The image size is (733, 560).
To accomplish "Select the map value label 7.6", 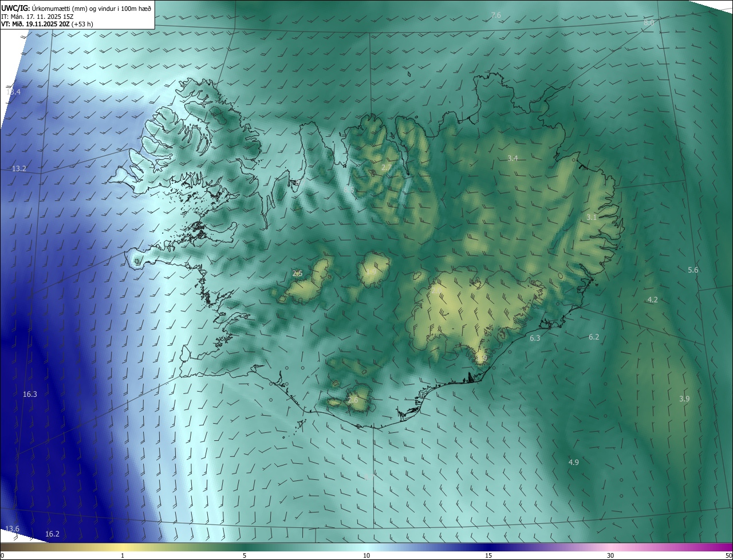I will coord(496,15).
